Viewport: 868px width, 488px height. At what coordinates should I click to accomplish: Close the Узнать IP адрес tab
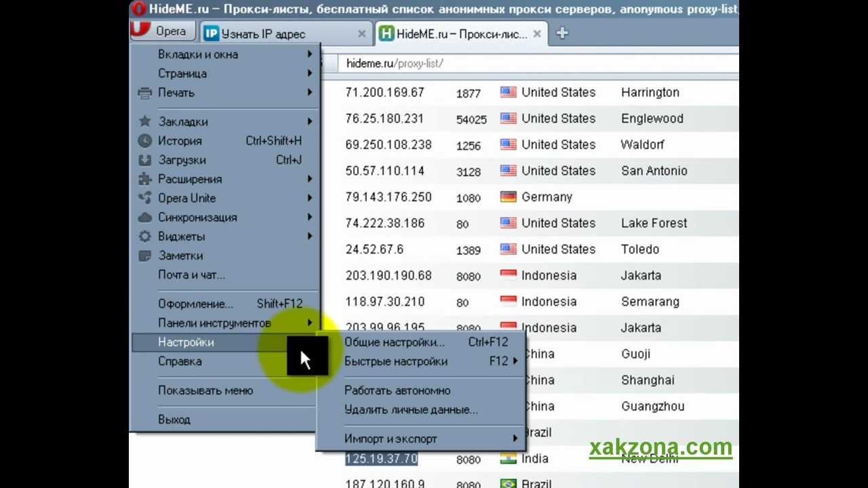361,33
